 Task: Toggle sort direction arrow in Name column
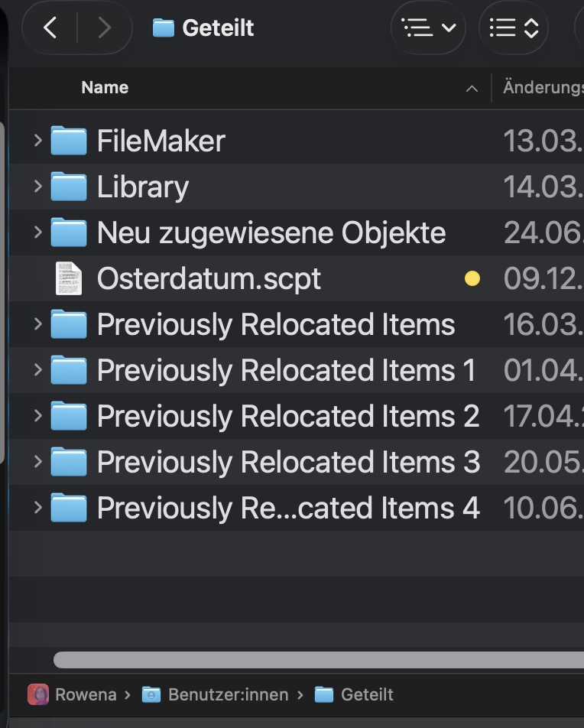[x=472, y=89]
